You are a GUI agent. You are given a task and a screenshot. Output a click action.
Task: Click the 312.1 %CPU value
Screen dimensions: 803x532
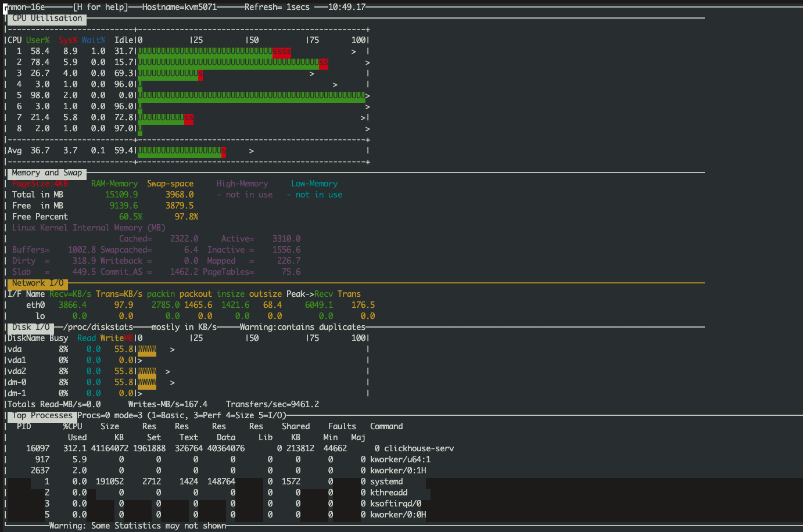tap(75, 448)
